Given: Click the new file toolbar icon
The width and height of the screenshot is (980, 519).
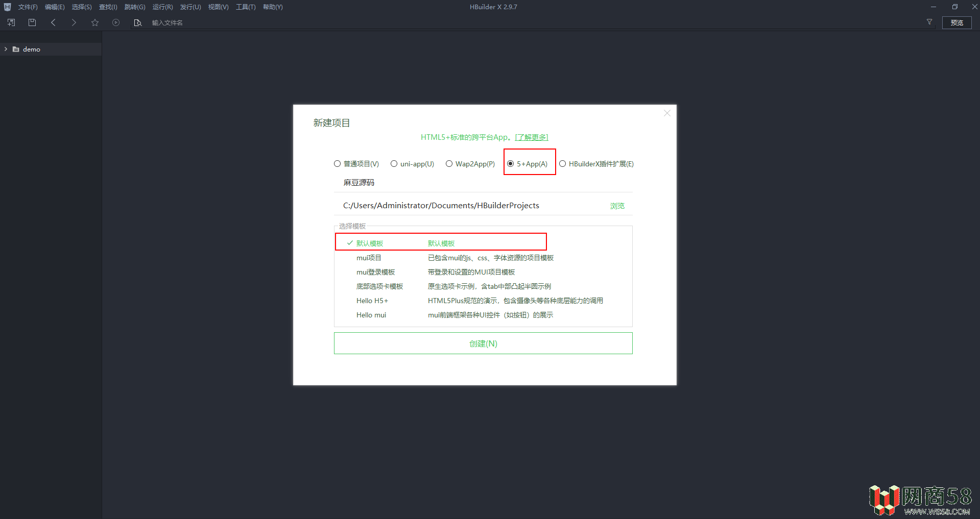Looking at the screenshot, I should pos(11,22).
